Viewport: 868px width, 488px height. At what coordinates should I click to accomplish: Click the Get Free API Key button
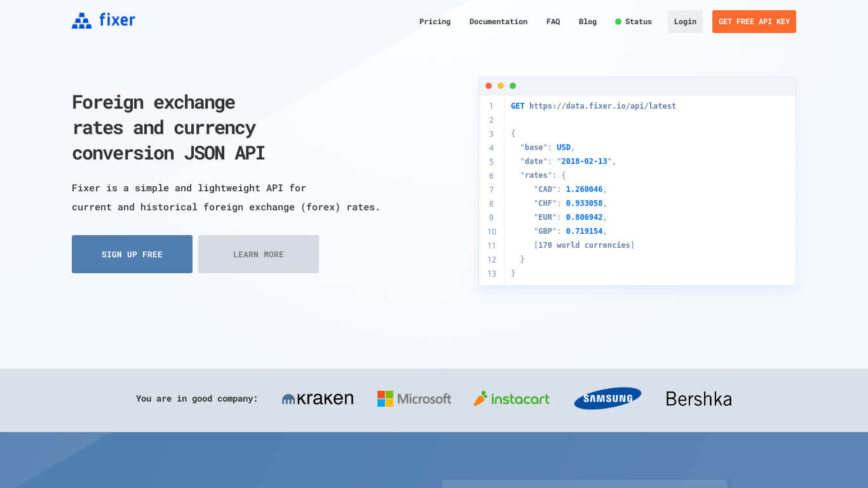[x=754, y=22]
